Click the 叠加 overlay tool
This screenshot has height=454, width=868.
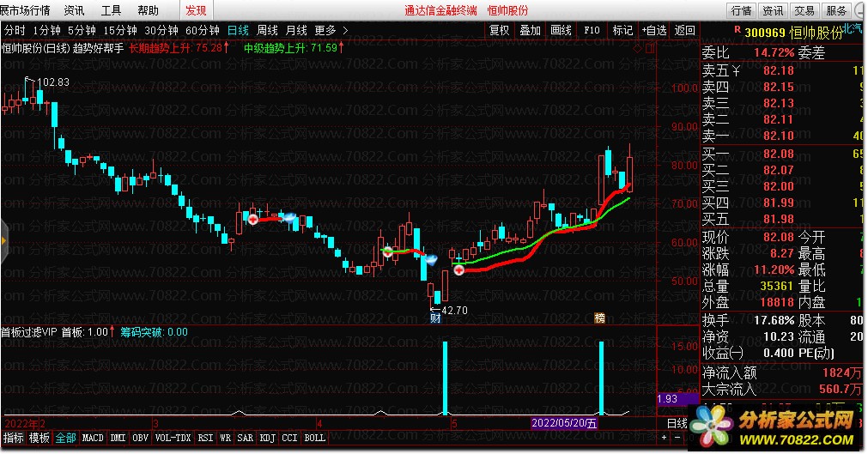click(x=530, y=30)
